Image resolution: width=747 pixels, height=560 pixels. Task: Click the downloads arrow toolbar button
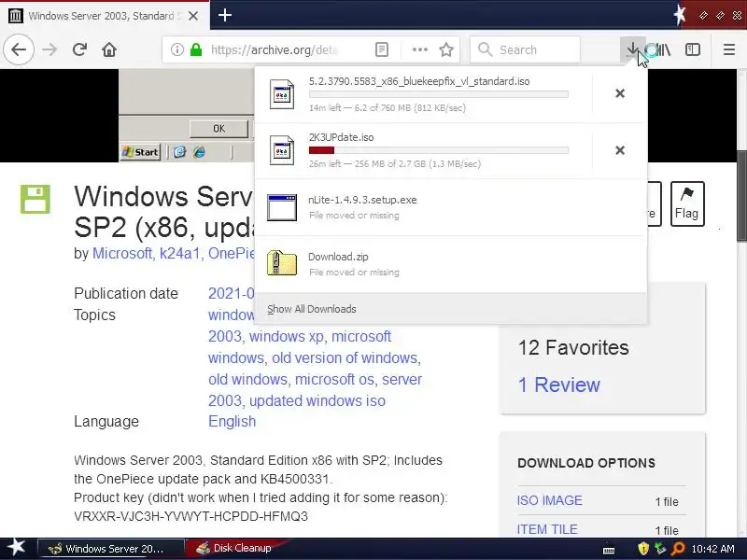(633, 49)
